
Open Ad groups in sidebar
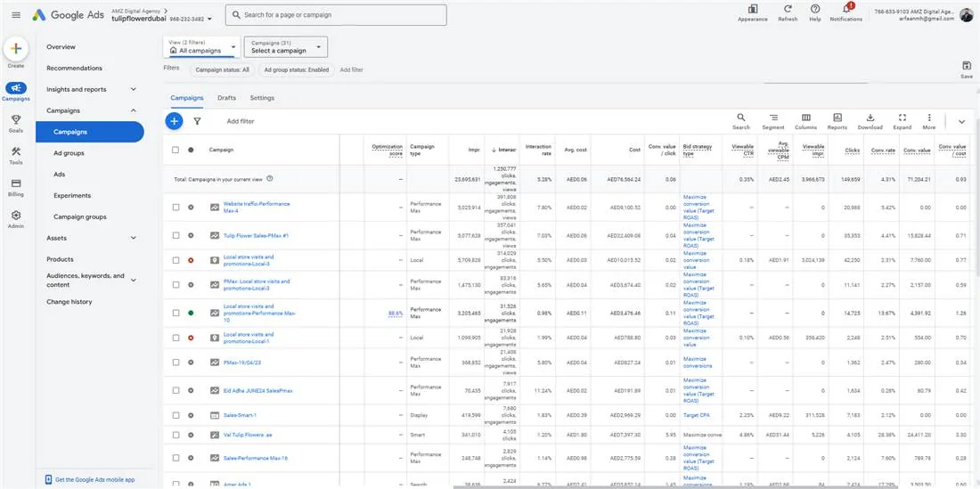coord(69,153)
